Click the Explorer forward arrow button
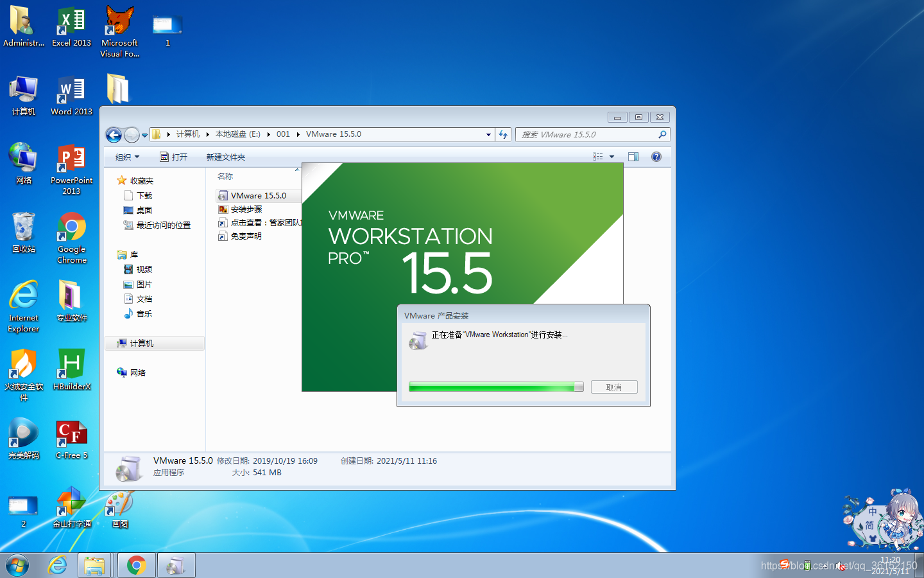Viewport: 924px width, 578px height. pos(131,135)
